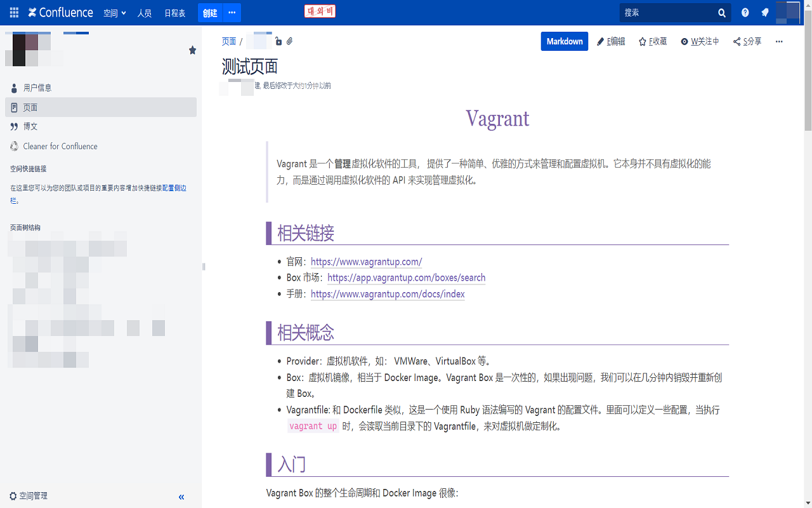The image size is (812, 508).
Task: Toggle the 关注中 watch button
Action: point(700,41)
